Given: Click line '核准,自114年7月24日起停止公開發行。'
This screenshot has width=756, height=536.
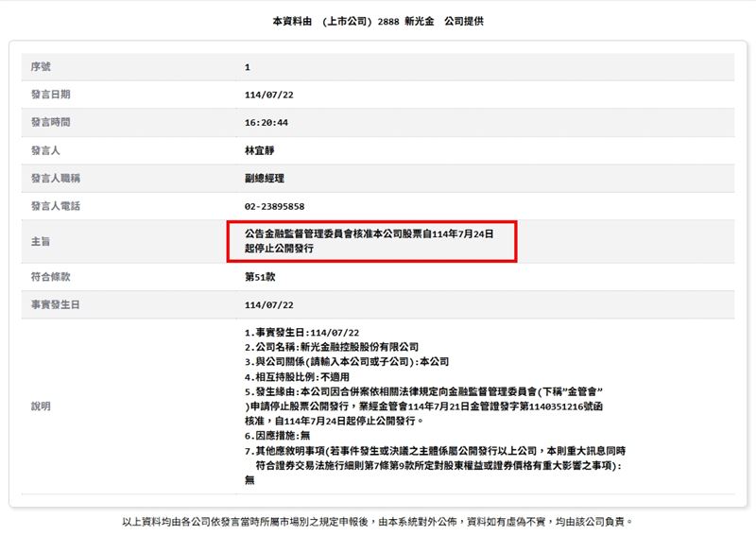Looking at the screenshot, I should (x=334, y=421).
